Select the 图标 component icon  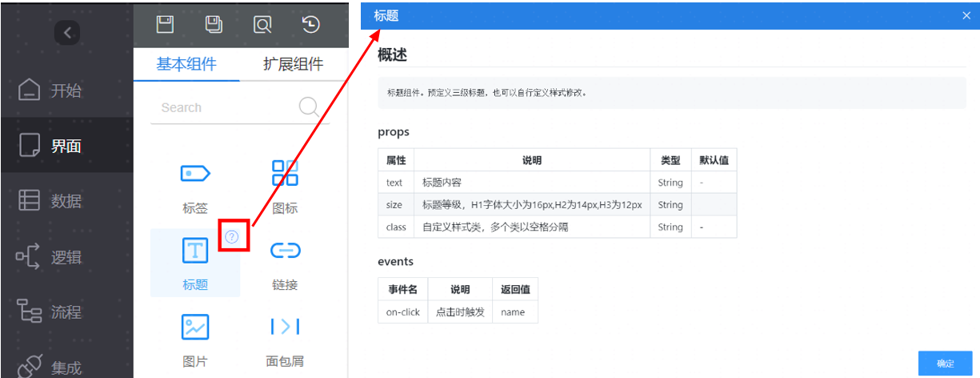pos(285,172)
